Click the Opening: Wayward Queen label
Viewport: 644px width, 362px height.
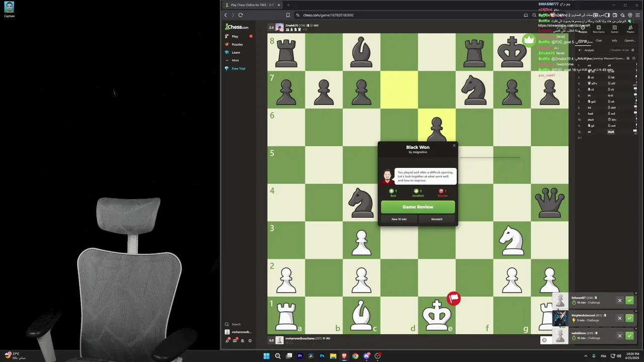click(609, 58)
